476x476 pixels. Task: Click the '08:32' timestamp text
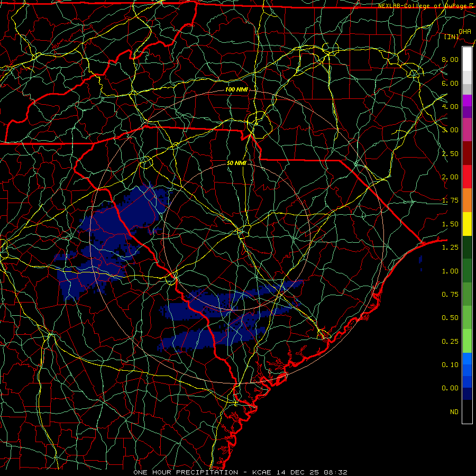click(336, 472)
